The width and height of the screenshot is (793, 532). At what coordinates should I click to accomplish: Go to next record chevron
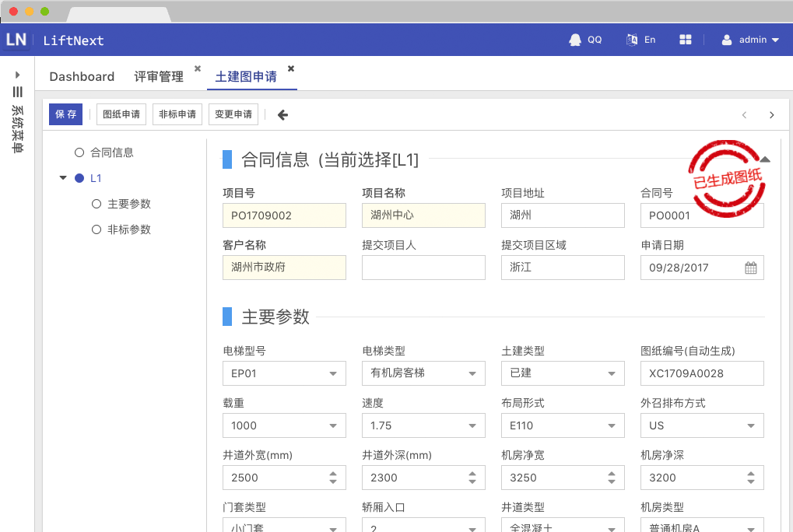tap(772, 115)
